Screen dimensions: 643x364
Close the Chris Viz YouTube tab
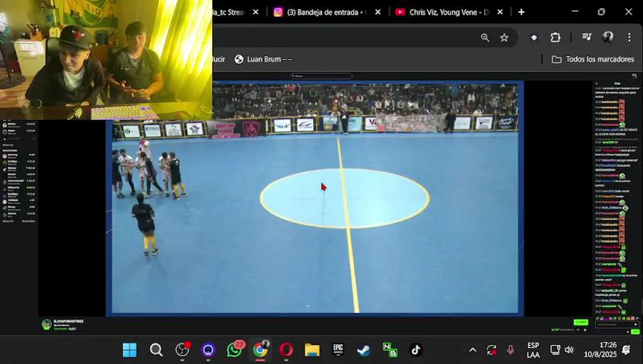coord(500,12)
